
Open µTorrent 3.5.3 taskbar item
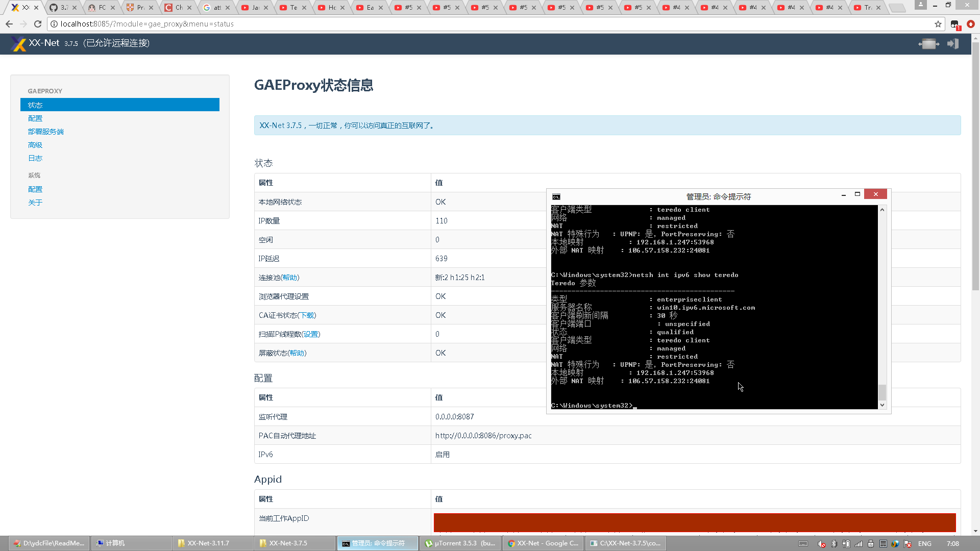(x=460, y=543)
